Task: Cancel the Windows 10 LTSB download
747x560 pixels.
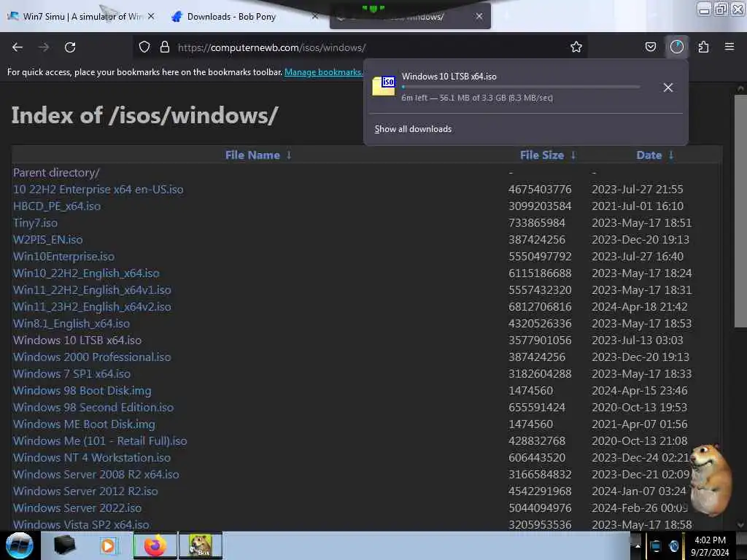Action: tap(668, 87)
